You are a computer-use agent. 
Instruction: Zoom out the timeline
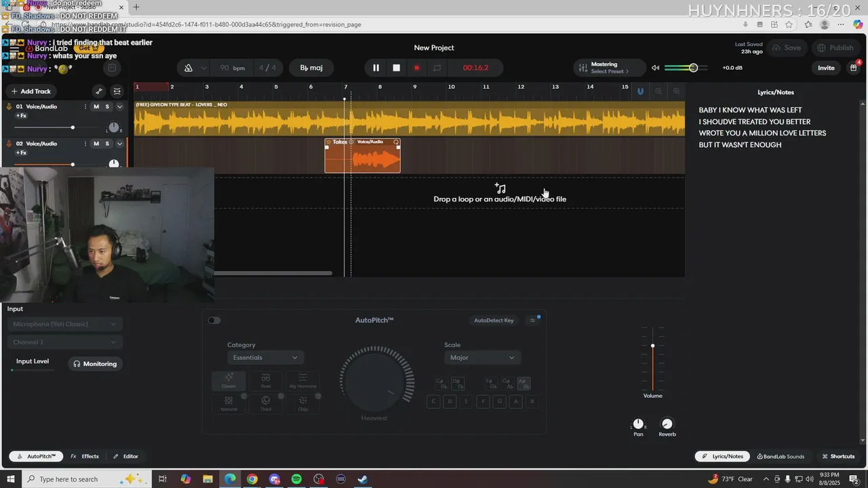pyautogui.click(x=658, y=91)
